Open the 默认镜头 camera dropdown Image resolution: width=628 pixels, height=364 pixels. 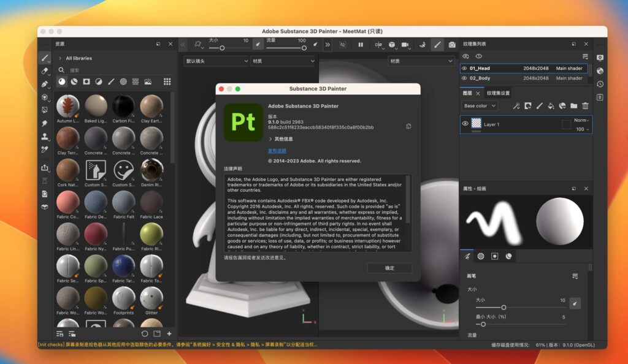tap(215, 61)
